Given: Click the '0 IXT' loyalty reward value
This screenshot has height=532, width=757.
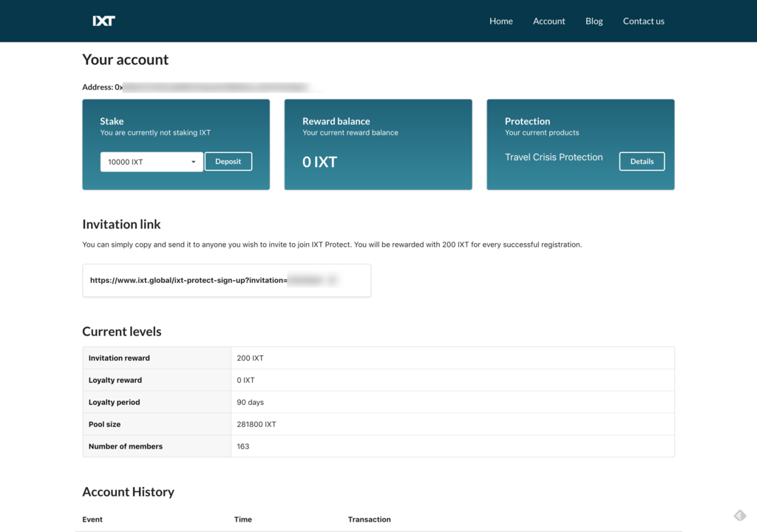Looking at the screenshot, I should tap(245, 381).
